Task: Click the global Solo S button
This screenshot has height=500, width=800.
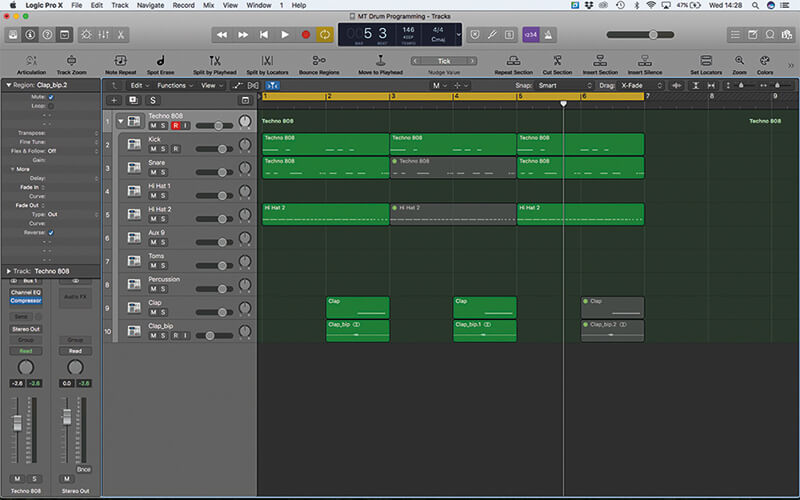Action: [x=153, y=101]
